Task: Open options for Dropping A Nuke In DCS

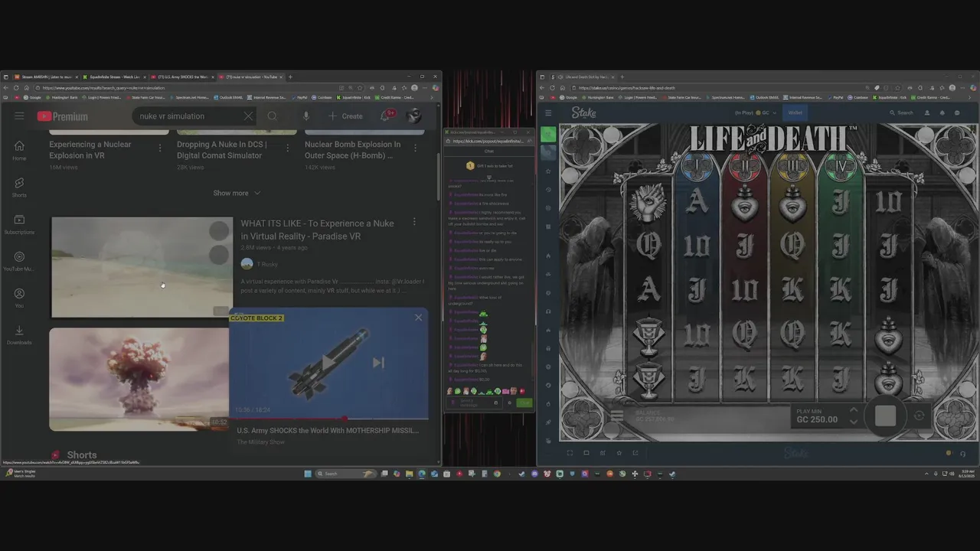Action: pos(288,148)
